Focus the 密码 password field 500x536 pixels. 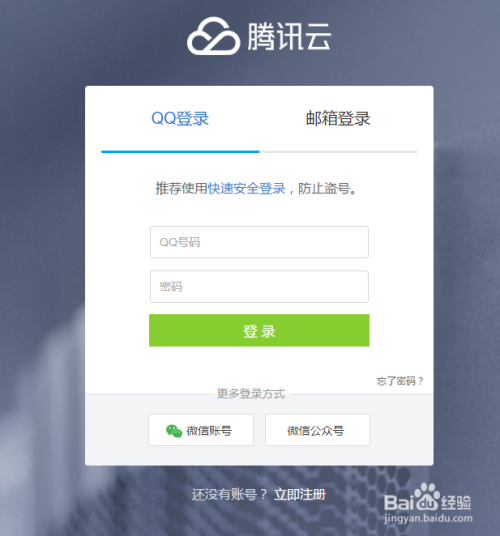[x=259, y=286]
